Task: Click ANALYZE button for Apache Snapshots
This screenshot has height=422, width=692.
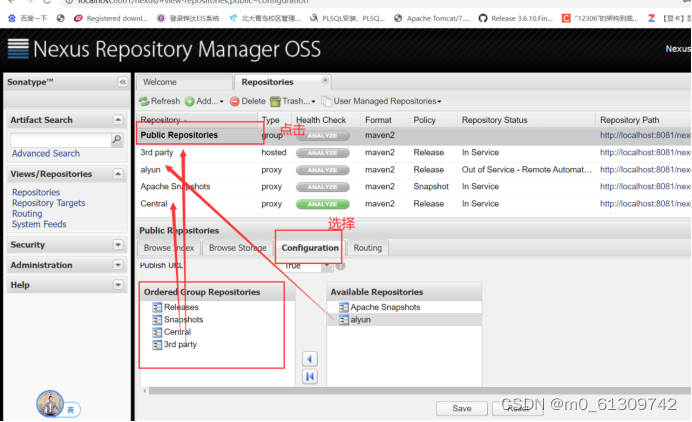Action: (x=323, y=187)
